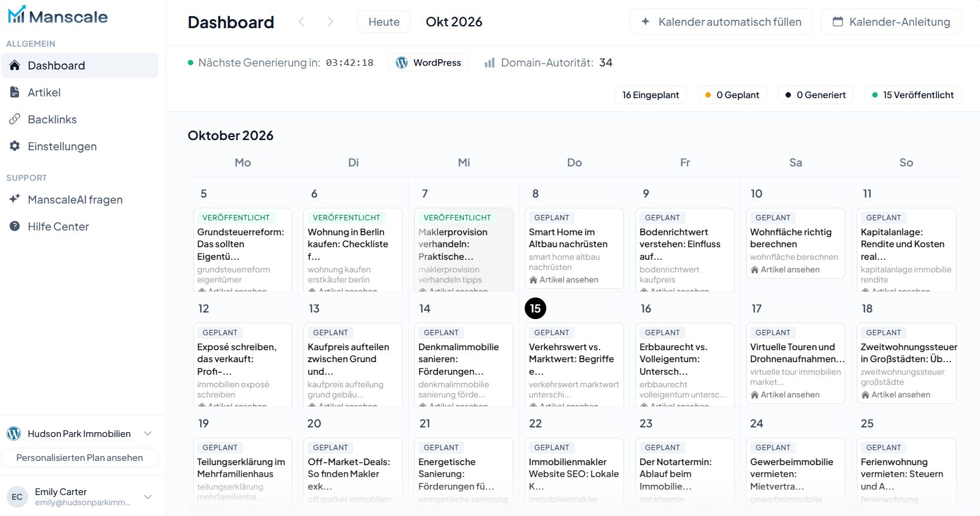This screenshot has width=980, height=516.
Task: Click the Manscale logo
Action: pos(58,16)
